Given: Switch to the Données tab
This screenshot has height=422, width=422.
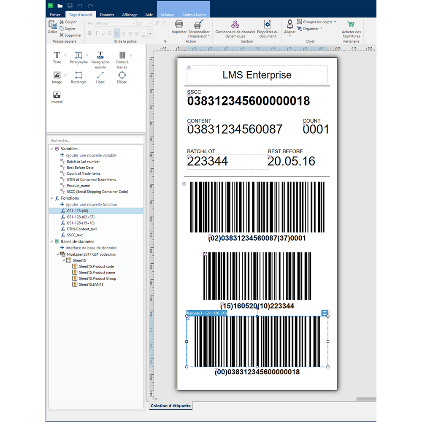Looking at the screenshot, I should [x=107, y=14].
